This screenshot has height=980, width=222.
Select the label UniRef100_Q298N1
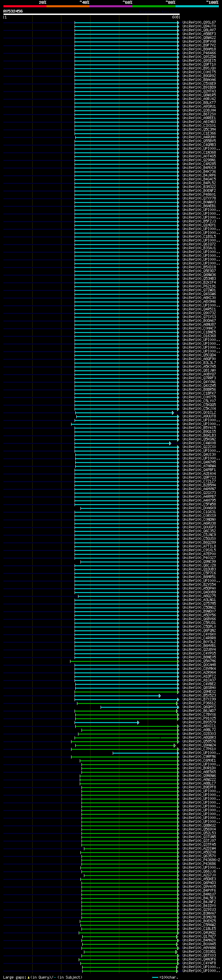[199, 160]
